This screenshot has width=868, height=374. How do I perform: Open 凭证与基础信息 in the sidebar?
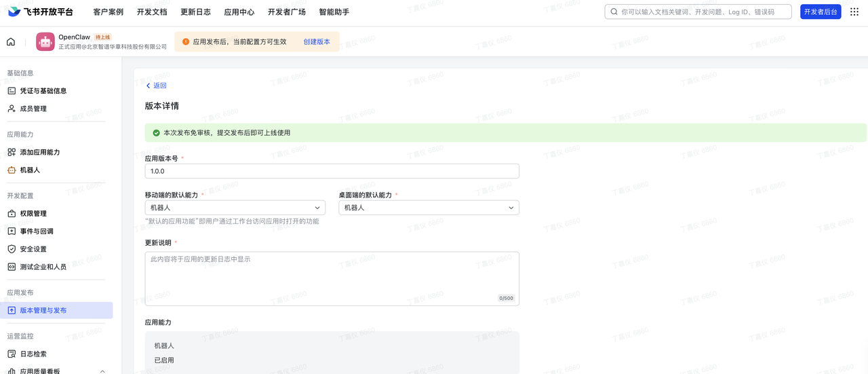[x=43, y=91]
